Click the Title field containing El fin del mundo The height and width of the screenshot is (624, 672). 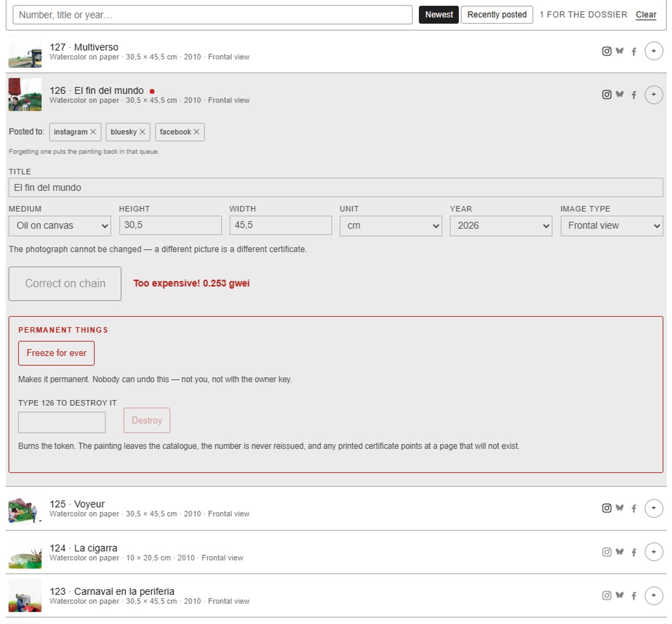point(336,187)
